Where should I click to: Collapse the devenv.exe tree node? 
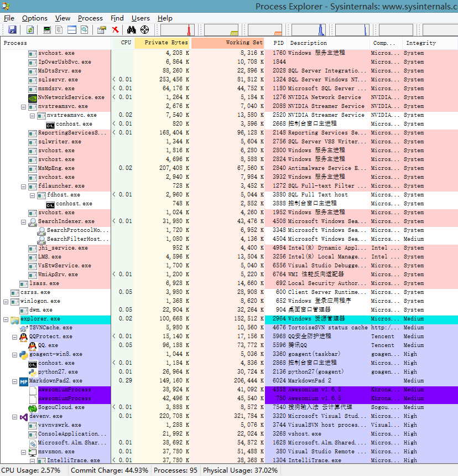[15, 417]
